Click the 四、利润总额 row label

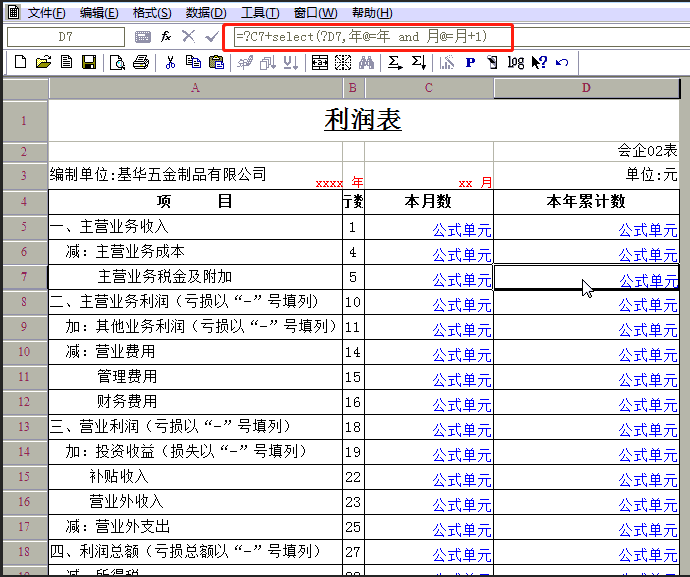(195, 552)
